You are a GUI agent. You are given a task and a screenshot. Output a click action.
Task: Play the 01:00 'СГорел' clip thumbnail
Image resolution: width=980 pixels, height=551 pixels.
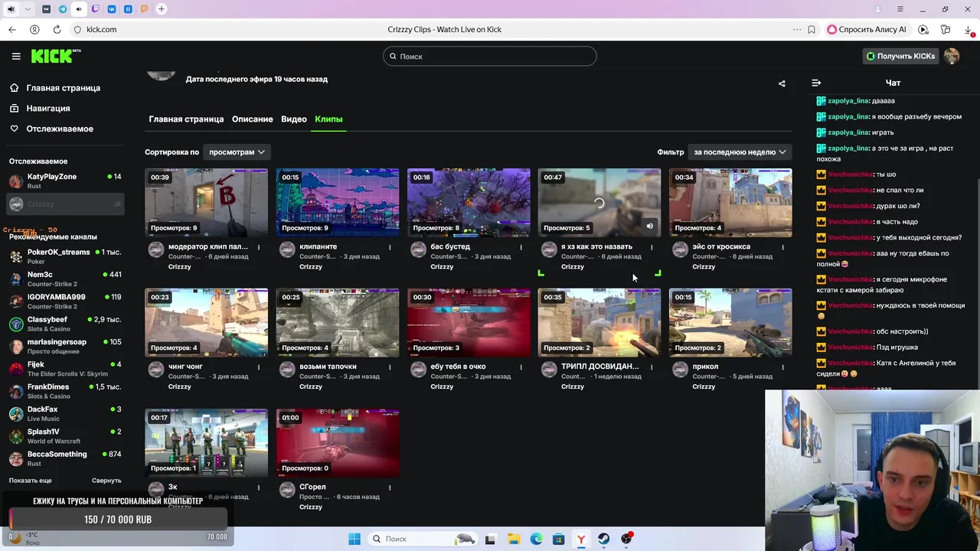338,443
